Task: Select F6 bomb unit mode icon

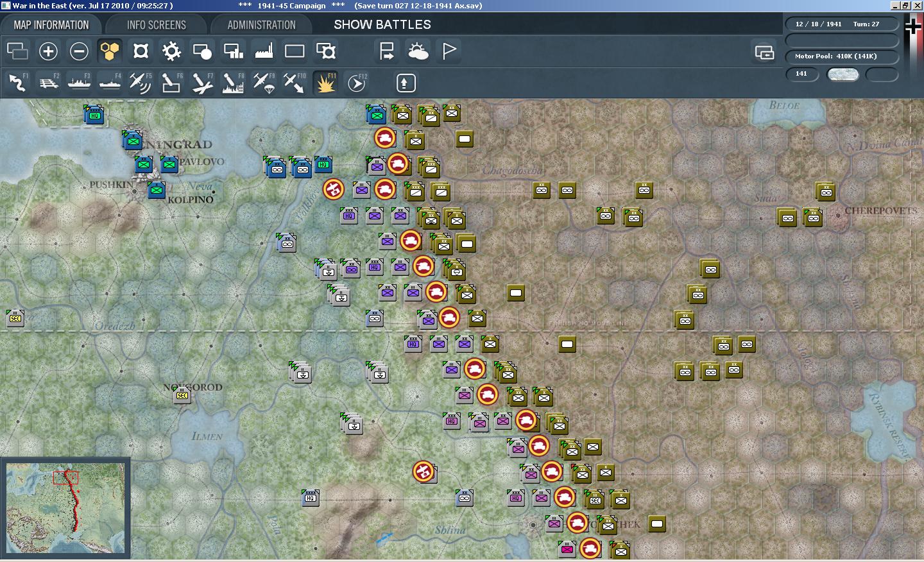Action: 171,83
